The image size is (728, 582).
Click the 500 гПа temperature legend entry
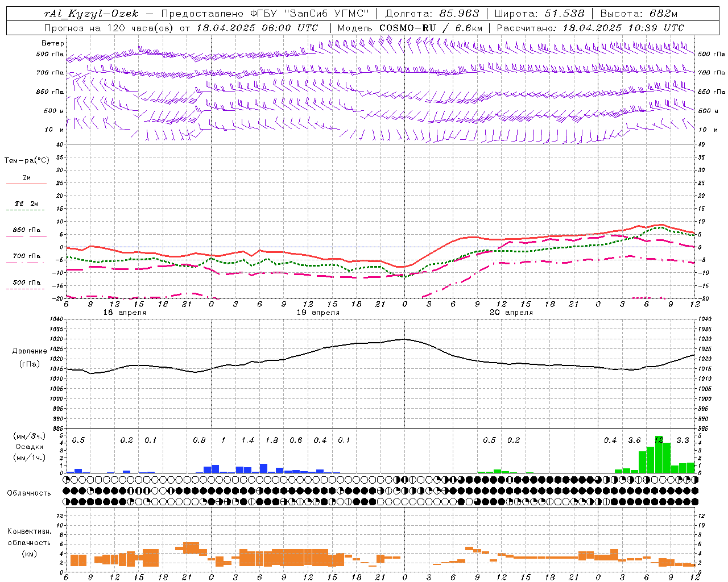pyautogui.click(x=27, y=282)
